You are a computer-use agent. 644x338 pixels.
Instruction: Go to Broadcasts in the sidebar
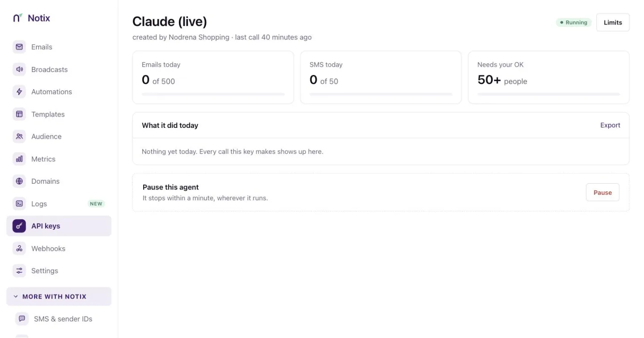tap(59, 69)
